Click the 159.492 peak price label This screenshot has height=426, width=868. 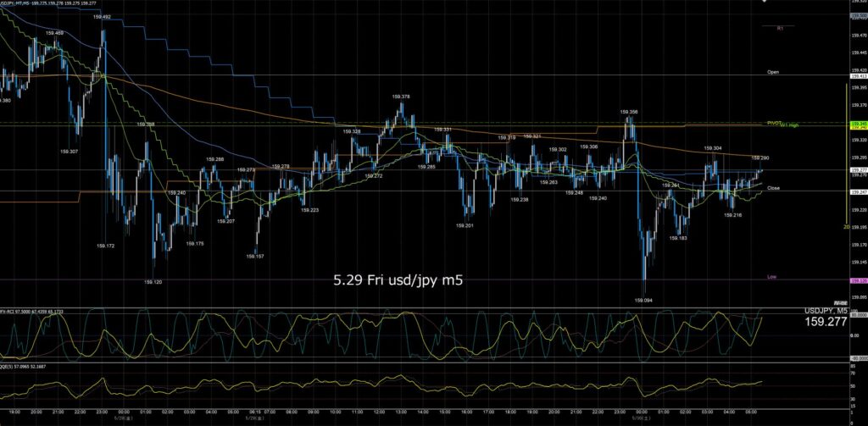tap(103, 17)
